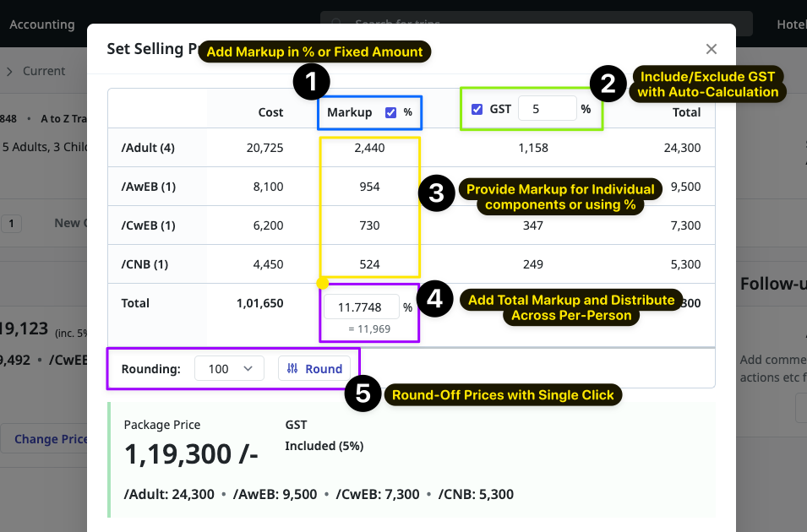
Task: Open the Accounting menu
Action: 41,24
